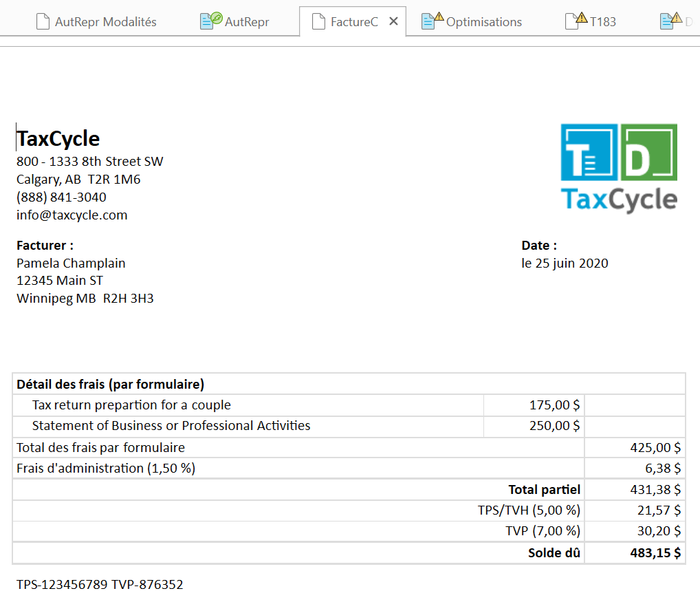This screenshot has width=700, height=602.
Task: Click the info@taxcycle.com email address
Action: [72, 215]
